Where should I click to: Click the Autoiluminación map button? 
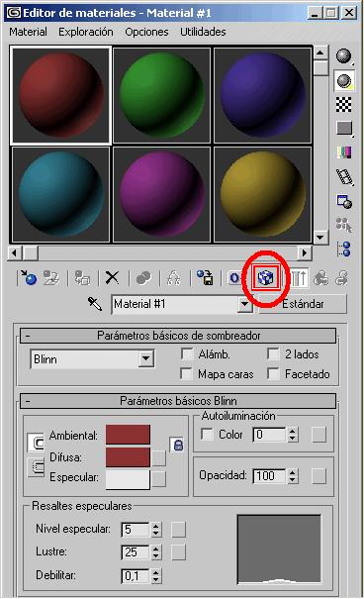point(318,435)
